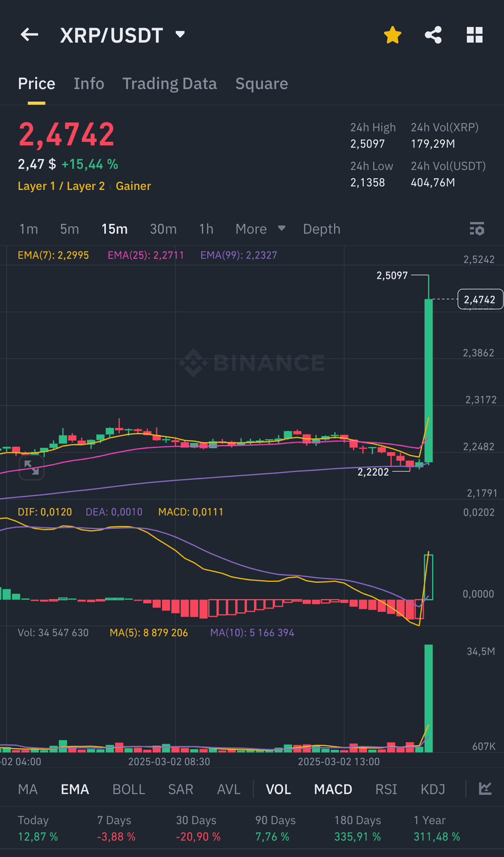Tap the 24h High value 2,5097

pyautogui.click(x=368, y=144)
